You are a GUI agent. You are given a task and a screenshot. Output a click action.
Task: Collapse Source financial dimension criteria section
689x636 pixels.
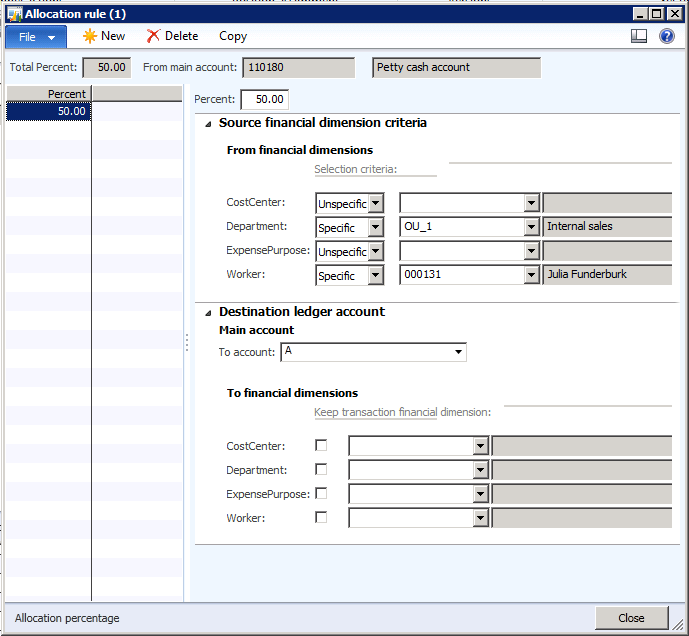coord(208,124)
